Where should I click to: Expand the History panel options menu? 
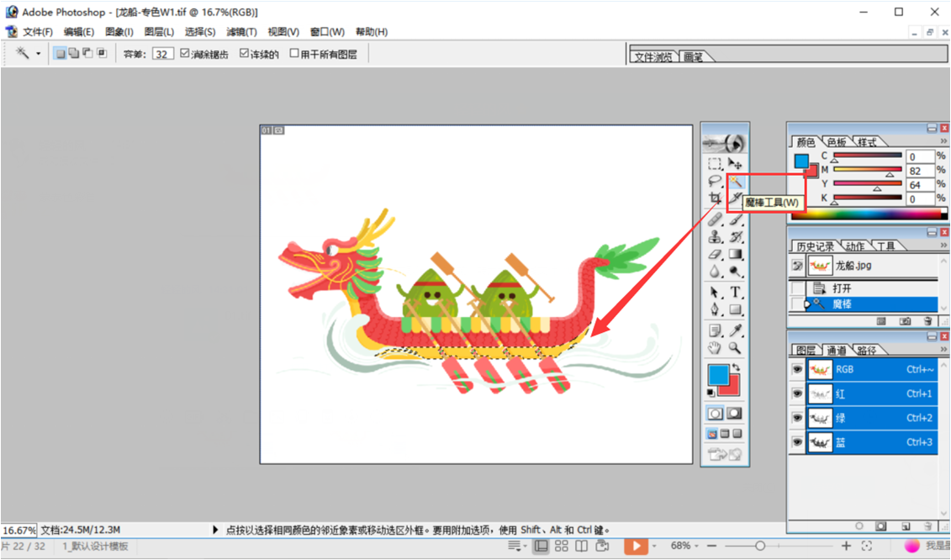943,246
